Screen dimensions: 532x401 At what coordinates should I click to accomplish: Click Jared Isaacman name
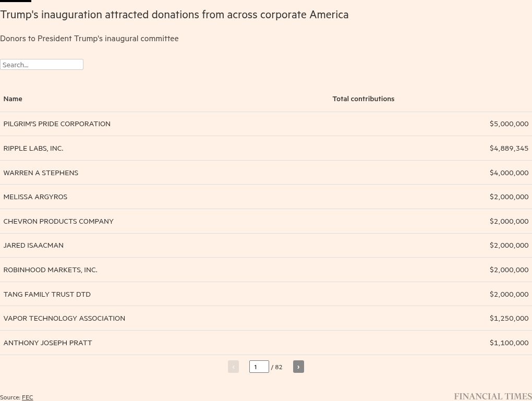tap(33, 245)
